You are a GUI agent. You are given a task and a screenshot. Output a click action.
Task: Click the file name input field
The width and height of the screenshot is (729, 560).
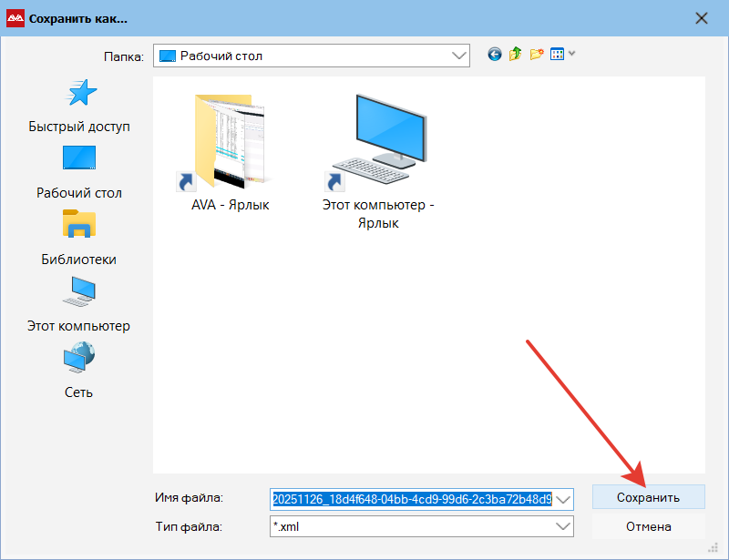[410, 499]
